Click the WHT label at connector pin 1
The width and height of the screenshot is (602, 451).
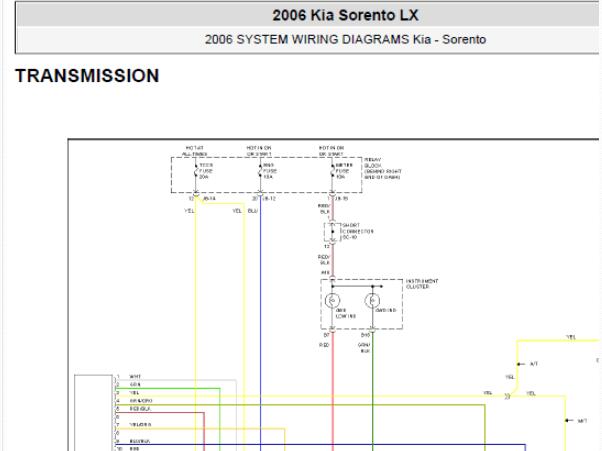[135, 377]
